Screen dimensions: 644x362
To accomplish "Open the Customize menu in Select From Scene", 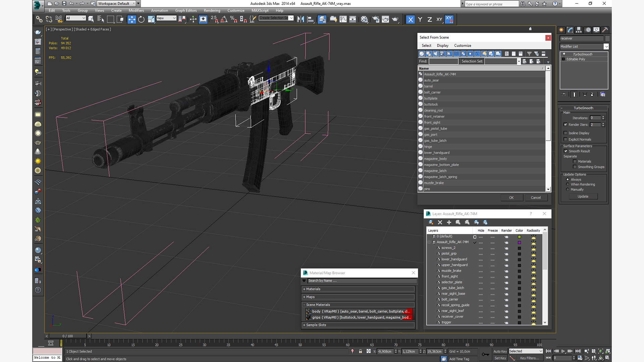I will [x=463, y=46].
